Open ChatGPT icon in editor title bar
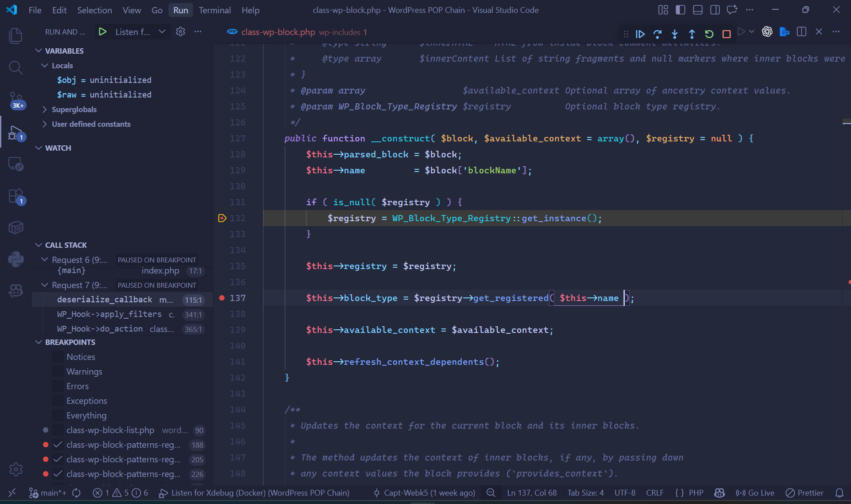Viewport: 851px width, 504px height. (x=767, y=32)
